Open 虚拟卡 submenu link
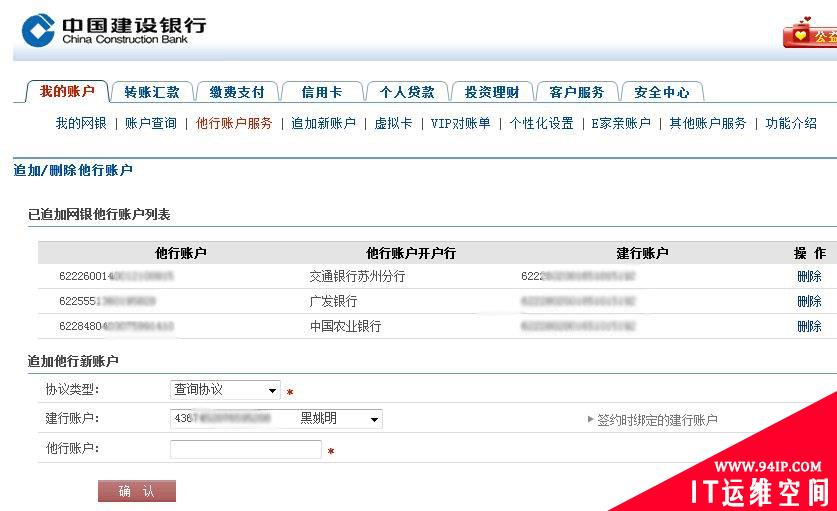 393,123
